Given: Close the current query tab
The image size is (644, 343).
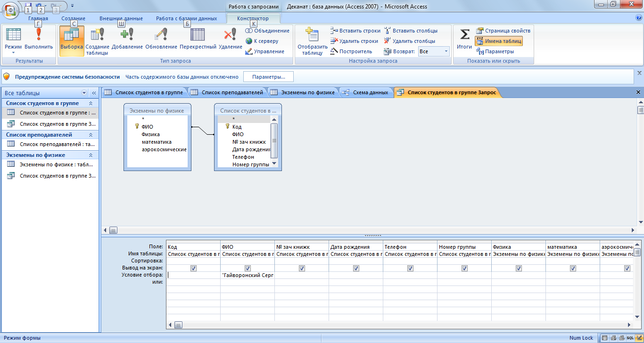Looking at the screenshot, I should [x=638, y=92].
